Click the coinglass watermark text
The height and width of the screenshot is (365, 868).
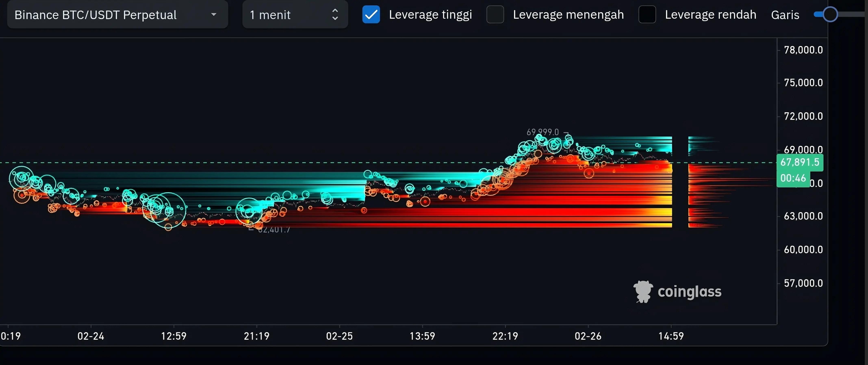689,292
